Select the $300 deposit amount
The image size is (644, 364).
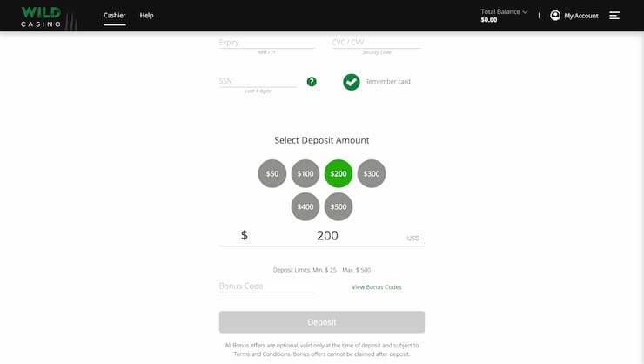[x=372, y=173]
